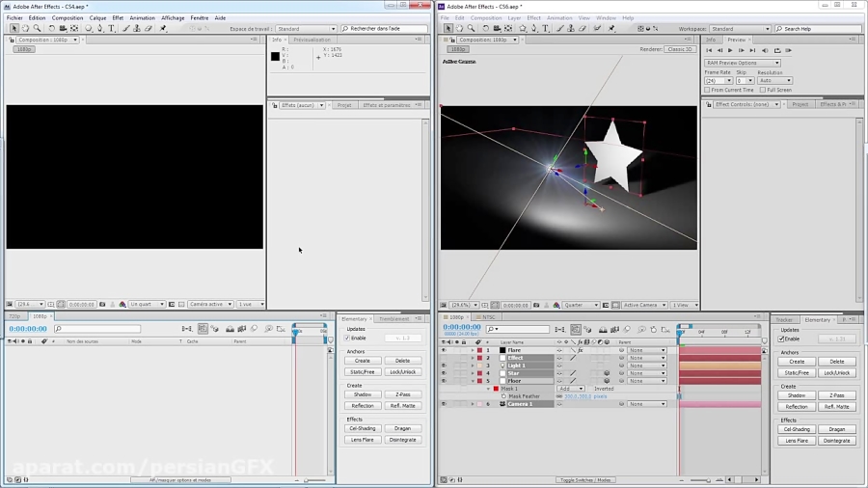
Task: Check Full Screen preview option
Action: [763, 90]
